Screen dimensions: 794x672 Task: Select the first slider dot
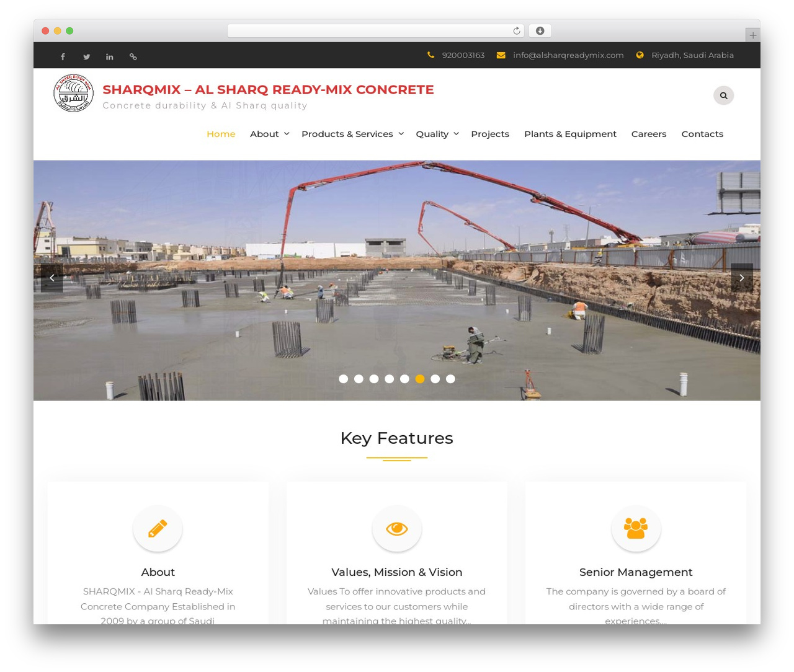[344, 379]
